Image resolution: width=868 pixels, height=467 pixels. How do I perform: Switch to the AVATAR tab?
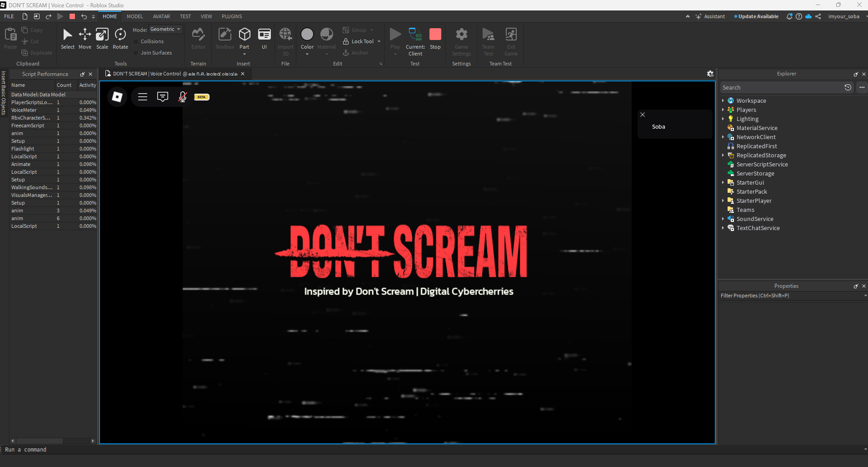[161, 16]
